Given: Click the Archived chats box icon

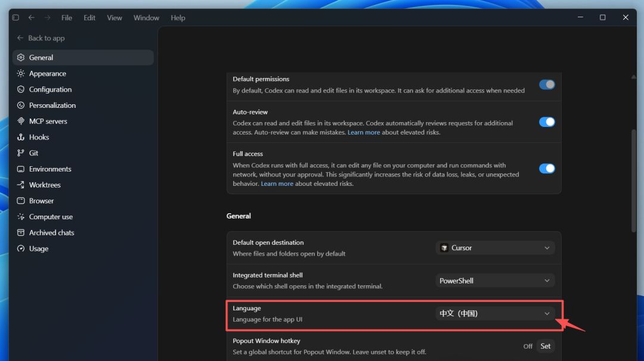Looking at the screenshot, I should 21,232.
